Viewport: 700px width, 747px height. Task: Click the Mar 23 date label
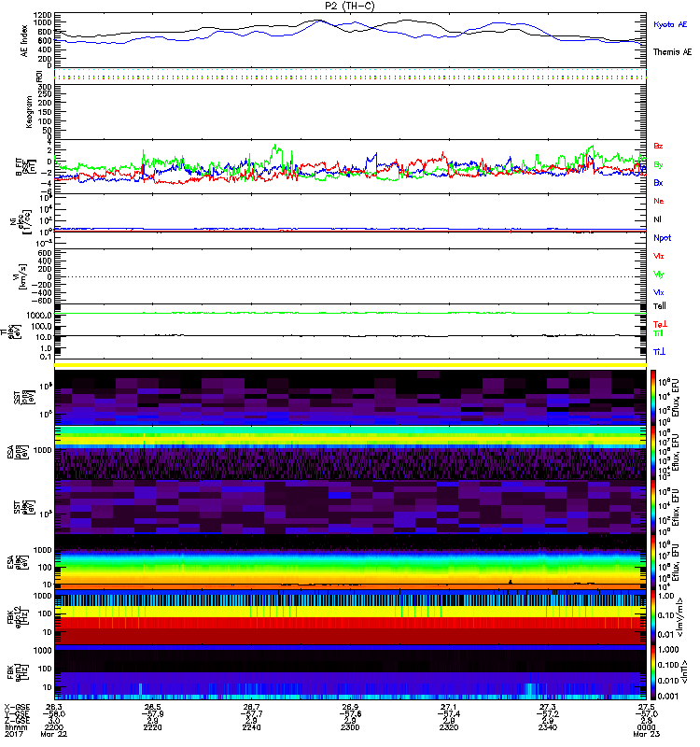pyautogui.click(x=646, y=734)
